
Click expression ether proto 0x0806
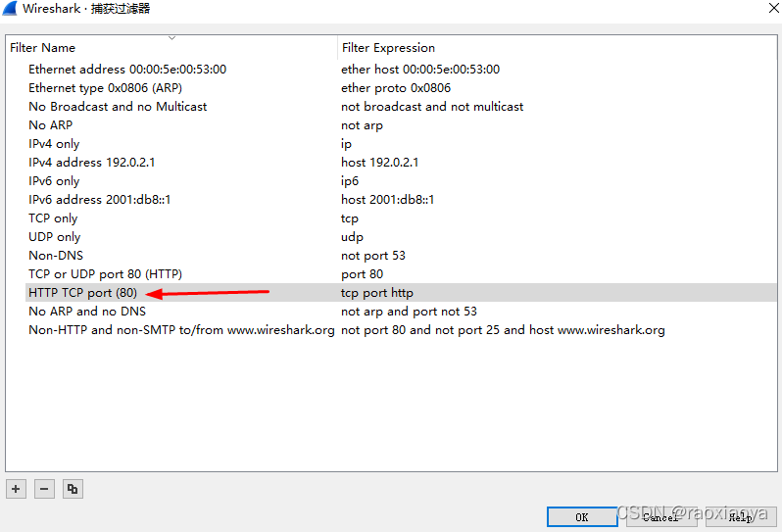(396, 88)
